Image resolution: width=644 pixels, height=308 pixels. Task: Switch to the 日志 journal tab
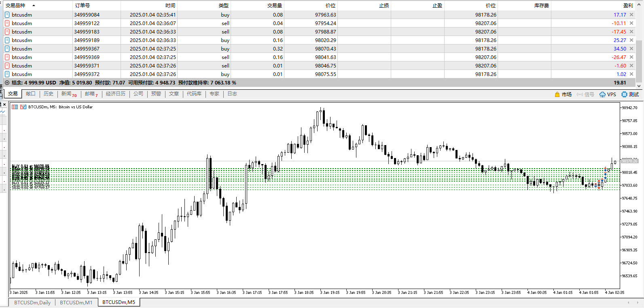pos(232,94)
